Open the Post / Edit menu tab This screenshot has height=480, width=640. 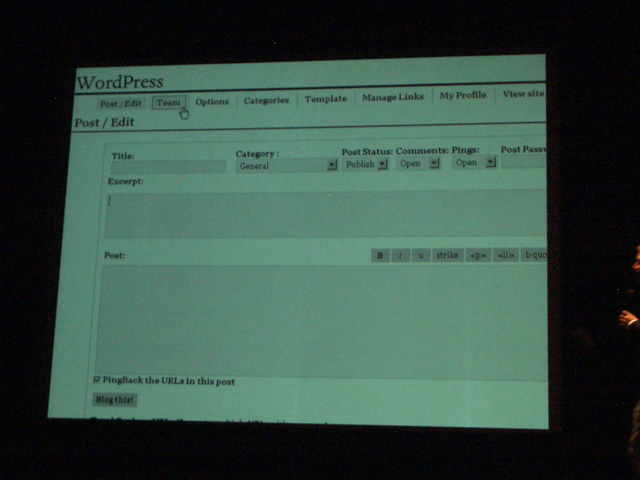coord(121,104)
